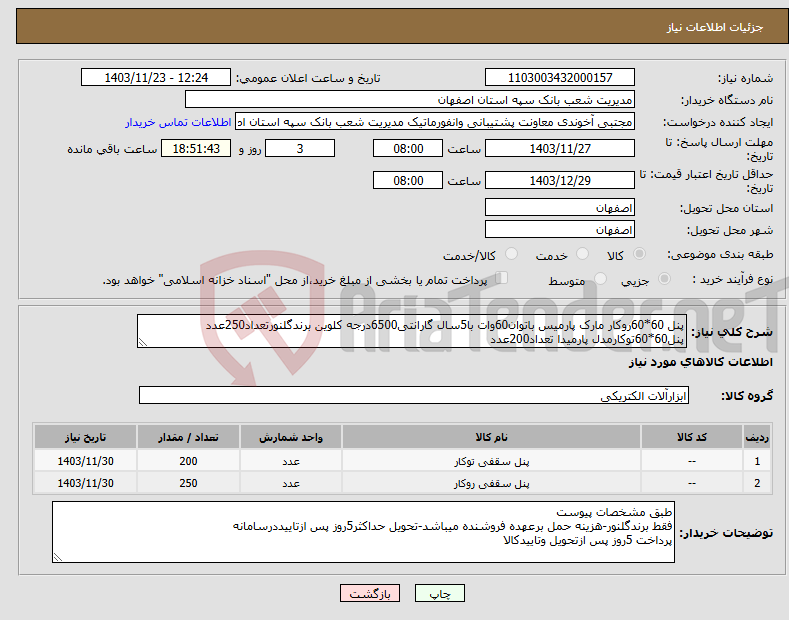Click the توضیحات خریدار notes textarea
Screen dimensions: 789x620
pos(363,532)
